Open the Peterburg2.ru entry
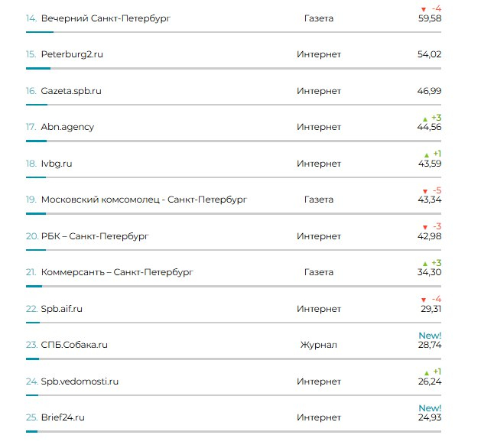 (72, 54)
